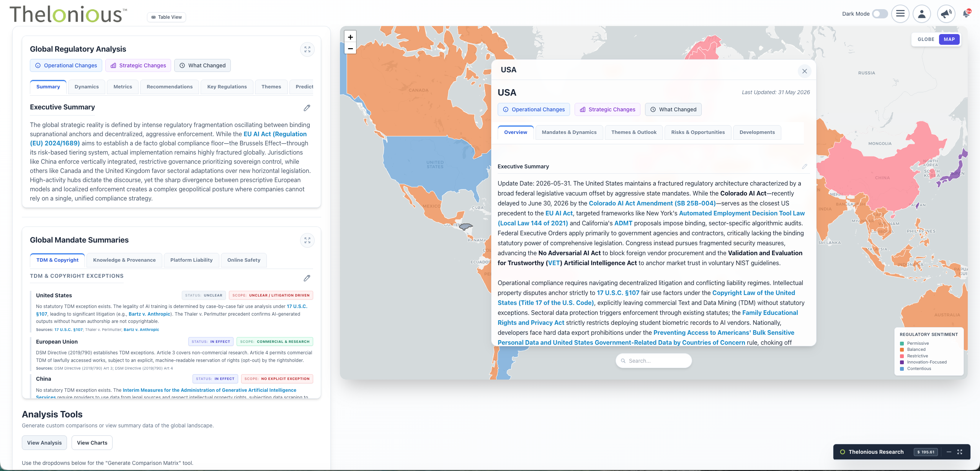Open the Metrics tab

(123, 87)
